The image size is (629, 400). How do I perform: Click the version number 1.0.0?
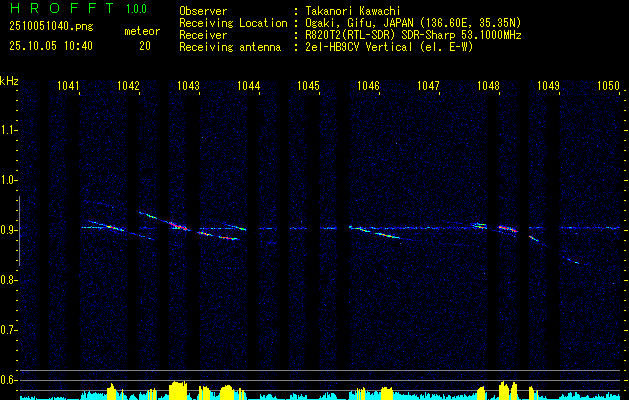pos(136,9)
